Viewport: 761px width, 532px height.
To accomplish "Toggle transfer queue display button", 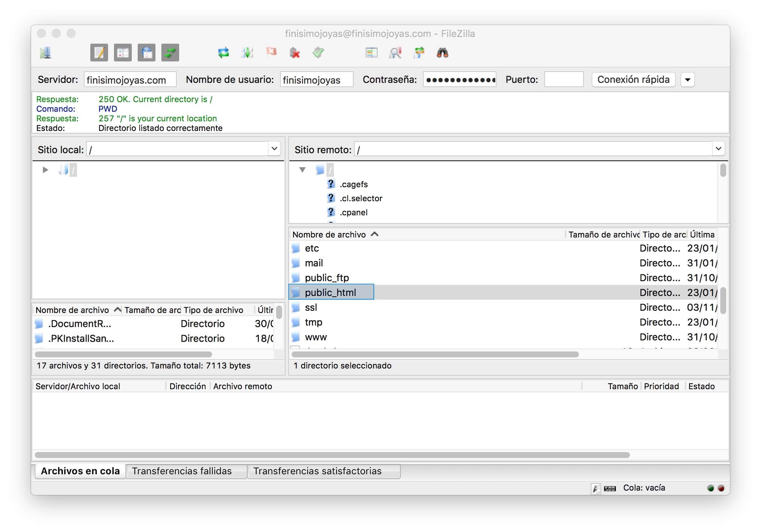I will click(170, 53).
